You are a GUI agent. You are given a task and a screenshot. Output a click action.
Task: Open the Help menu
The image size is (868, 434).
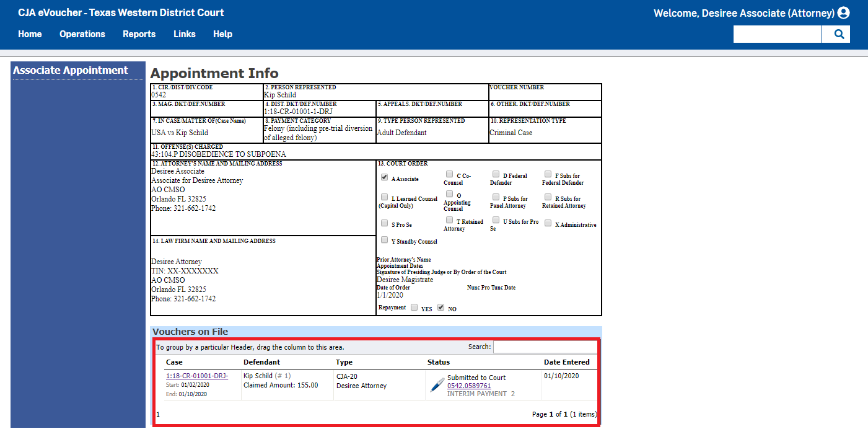coord(222,34)
